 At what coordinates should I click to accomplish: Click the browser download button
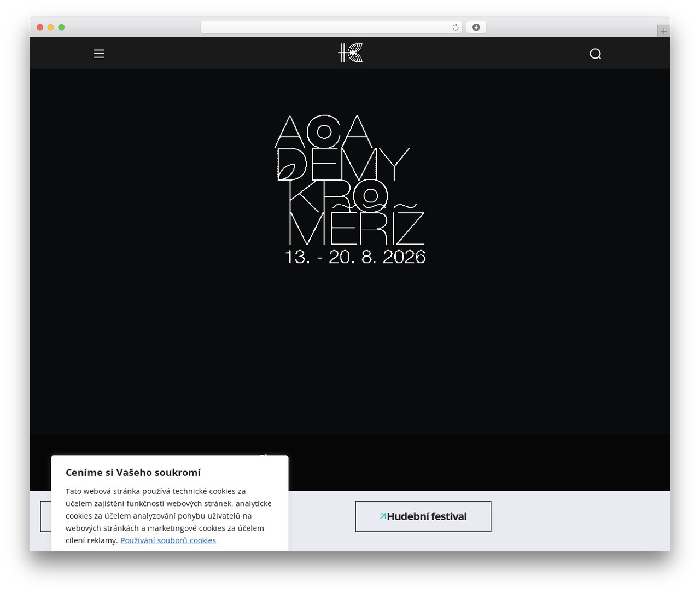tap(476, 27)
